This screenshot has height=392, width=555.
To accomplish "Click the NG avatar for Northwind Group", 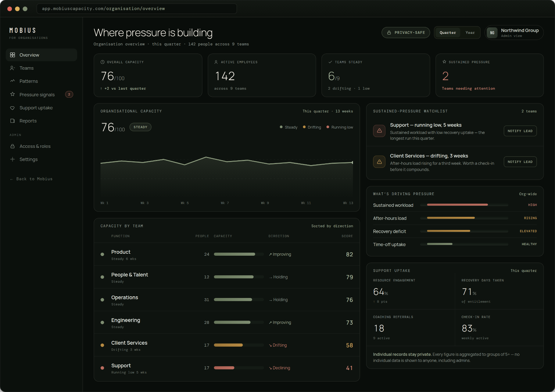I will [x=492, y=33].
